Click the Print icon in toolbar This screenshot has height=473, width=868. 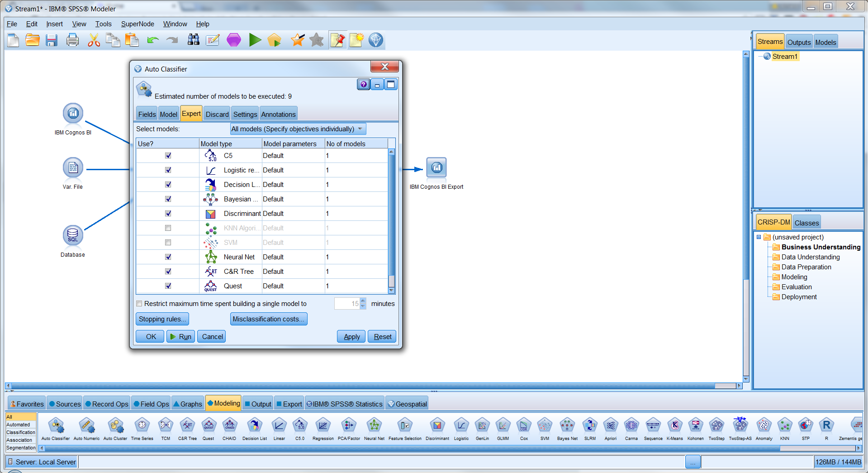pos(73,40)
